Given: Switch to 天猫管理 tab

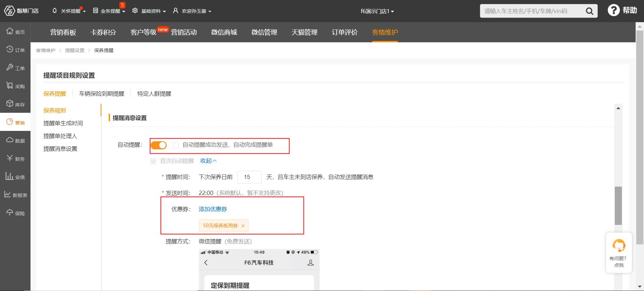Looking at the screenshot, I should [305, 32].
